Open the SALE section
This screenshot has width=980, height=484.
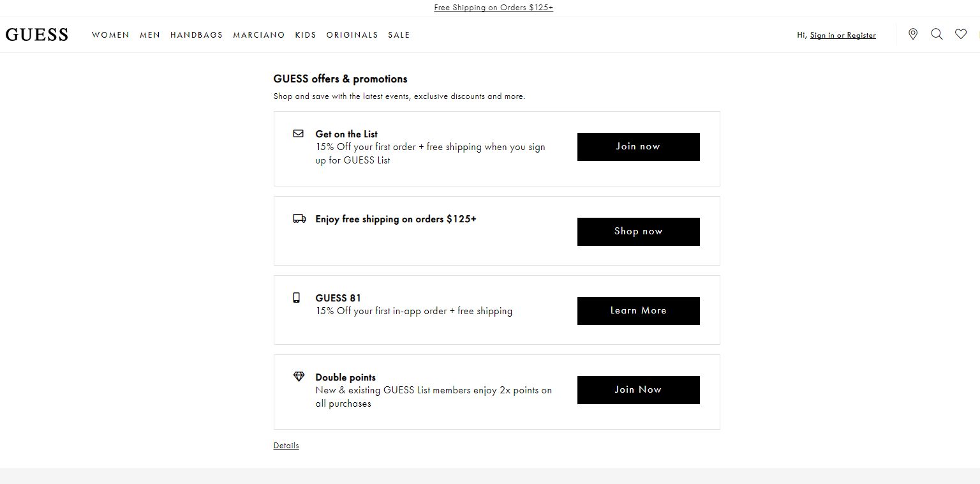(x=399, y=35)
